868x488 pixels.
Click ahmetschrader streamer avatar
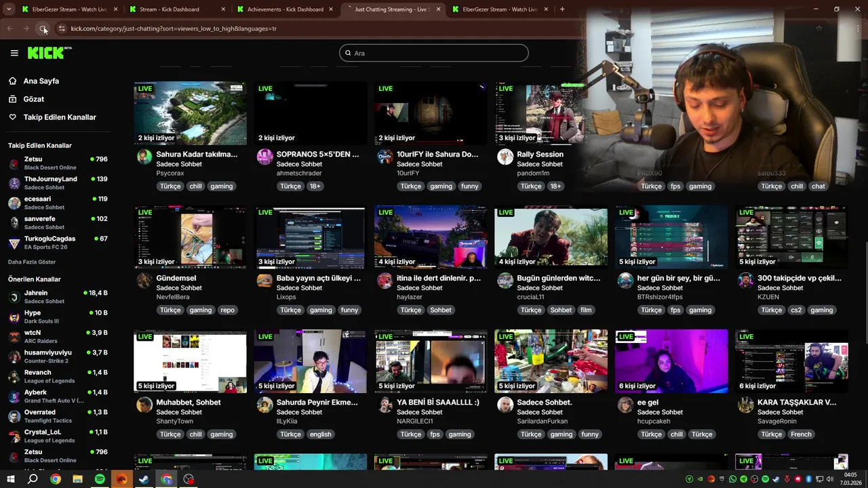(264, 157)
